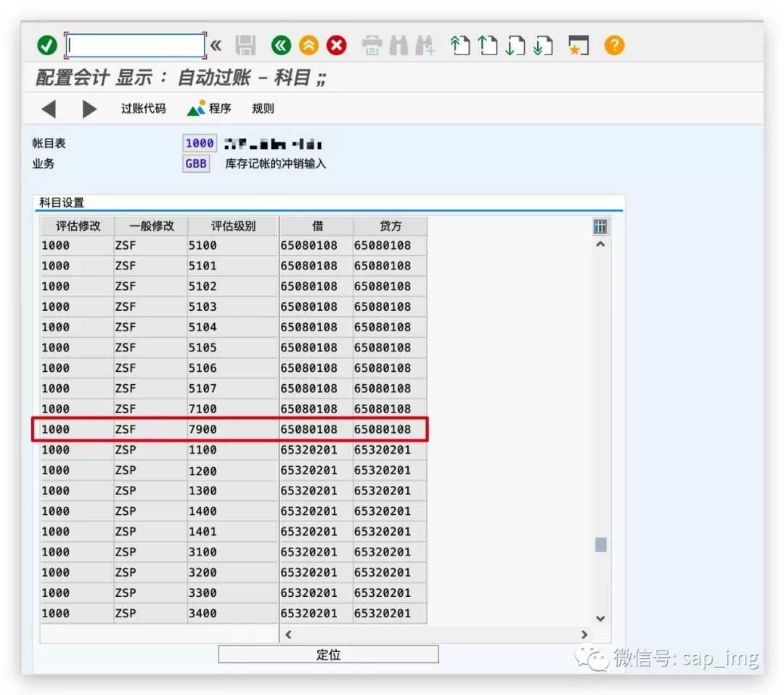Go to Last Page icon
Image resolution: width=784 pixels, height=695 pixels.
(543, 45)
